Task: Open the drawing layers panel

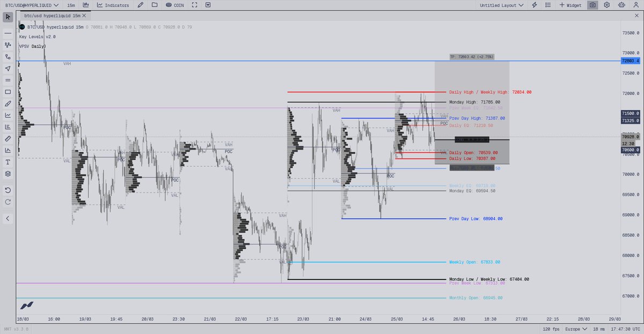Action: (8, 174)
